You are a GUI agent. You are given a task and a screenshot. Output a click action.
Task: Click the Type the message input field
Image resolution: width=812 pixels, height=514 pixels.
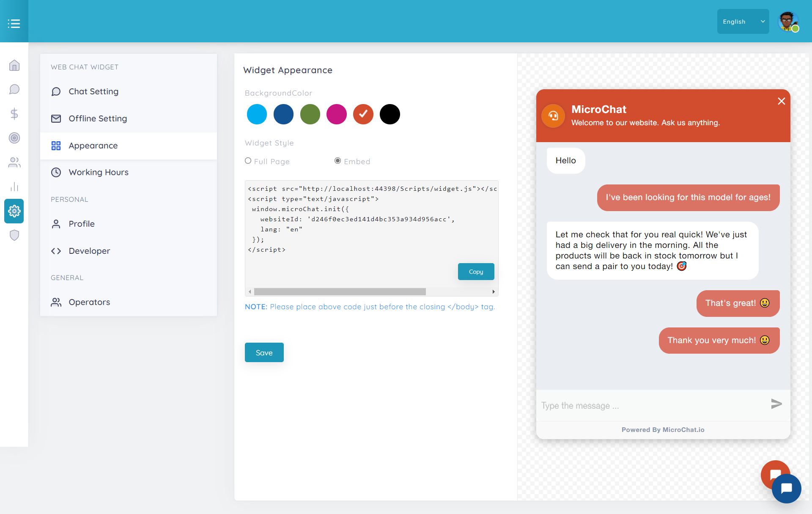coord(613,405)
